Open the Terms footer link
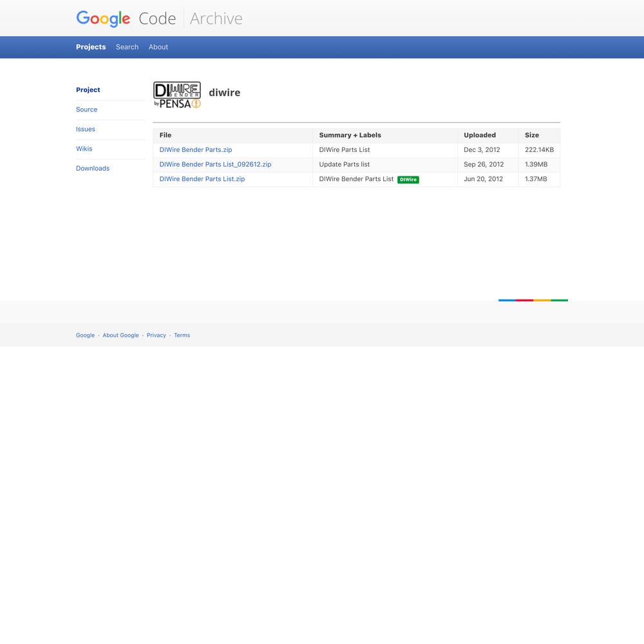The height and width of the screenshot is (644, 644). click(x=182, y=336)
